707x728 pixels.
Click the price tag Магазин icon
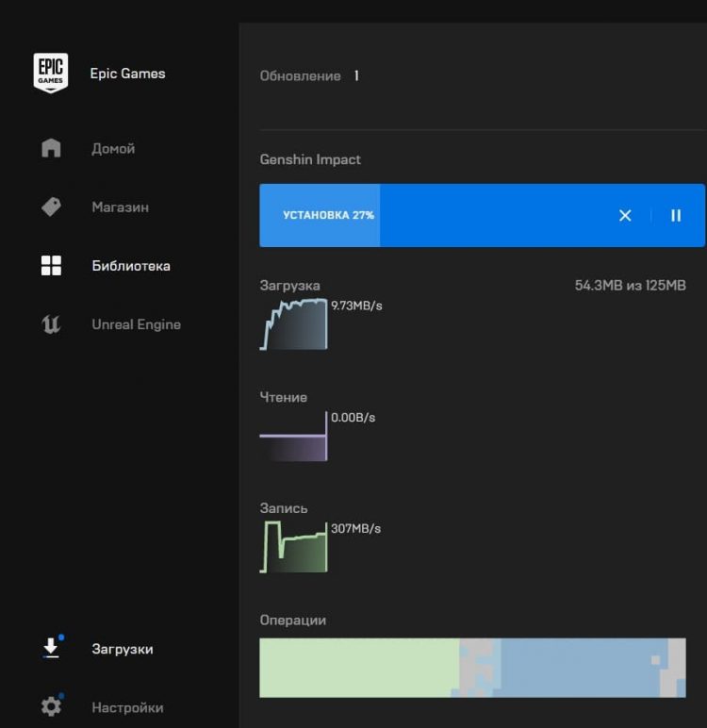[x=51, y=207]
